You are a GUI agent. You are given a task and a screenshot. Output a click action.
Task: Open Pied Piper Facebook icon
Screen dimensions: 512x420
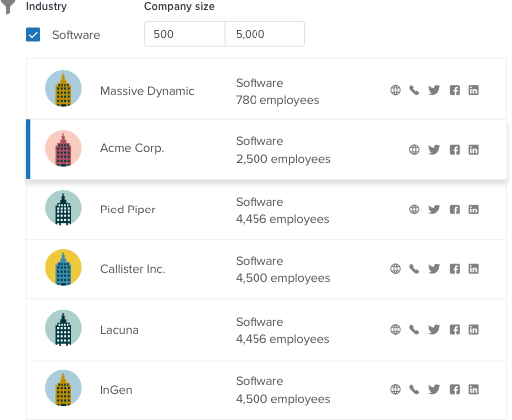tap(455, 210)
